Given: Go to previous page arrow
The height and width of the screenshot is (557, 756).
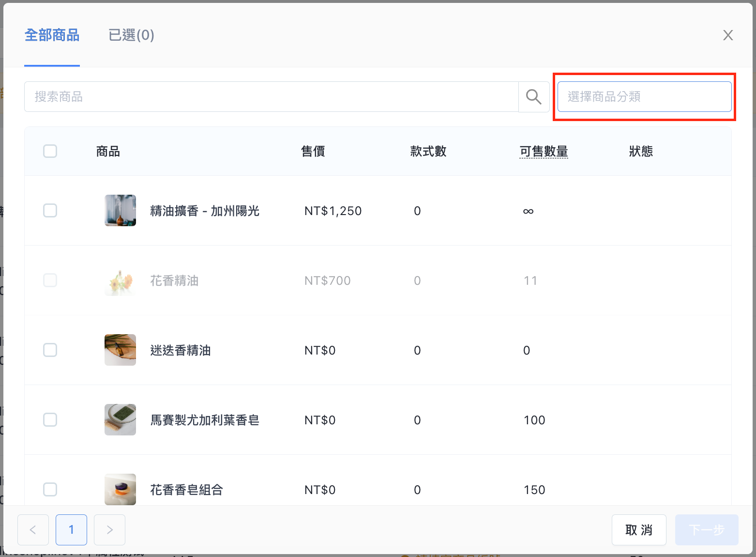Looking at the screenshot, I should click(33, 530).
